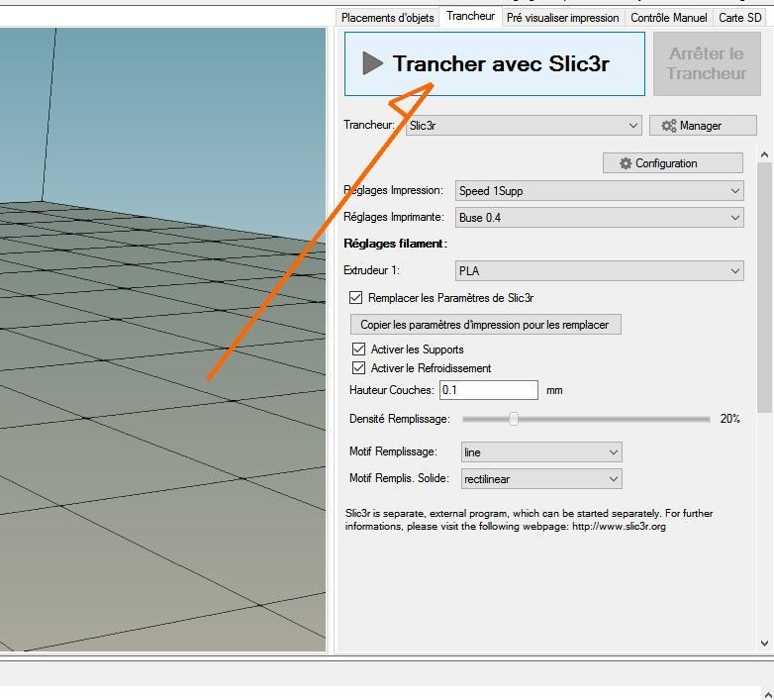Viewport: 774px width, 700px height.
Task: Toggle Remplacer les Paramètres de Slic3r checkbox
Action: point(355,298)
